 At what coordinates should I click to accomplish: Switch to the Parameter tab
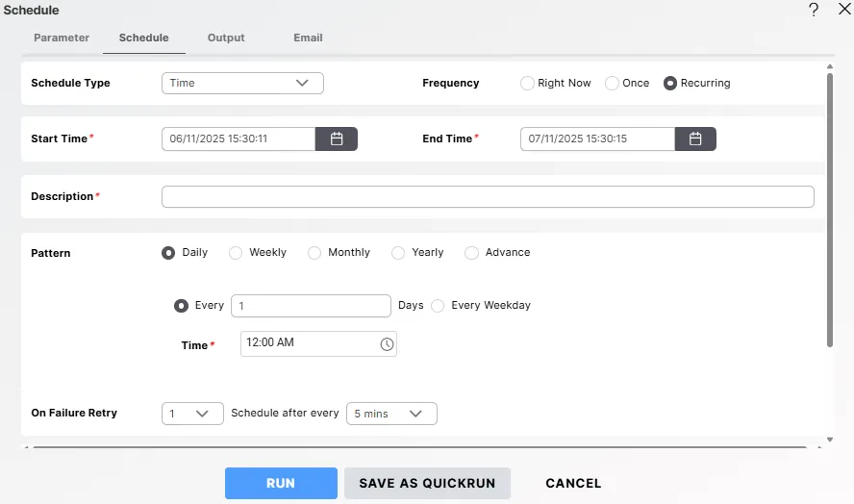[62, 38]
